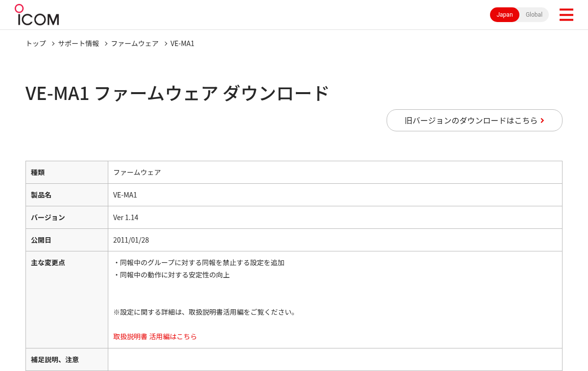The height and width of the screenshot is (371, 588).
Task: Click the red arrow in old version button
Action: [542, 120]
